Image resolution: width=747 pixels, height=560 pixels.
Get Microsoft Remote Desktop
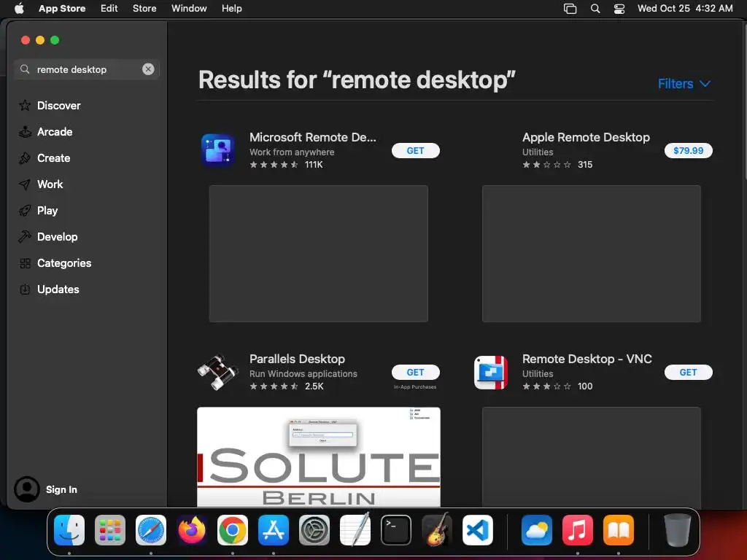415,150
